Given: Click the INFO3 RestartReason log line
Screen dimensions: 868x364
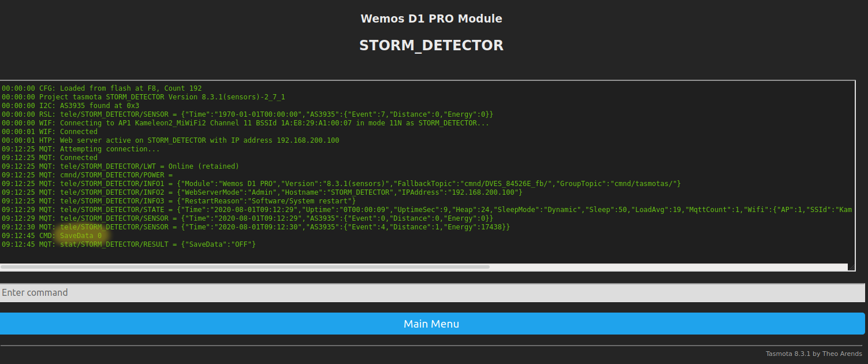Looking at the screenshot, I should pyautogui.click(x=179, y=201).
